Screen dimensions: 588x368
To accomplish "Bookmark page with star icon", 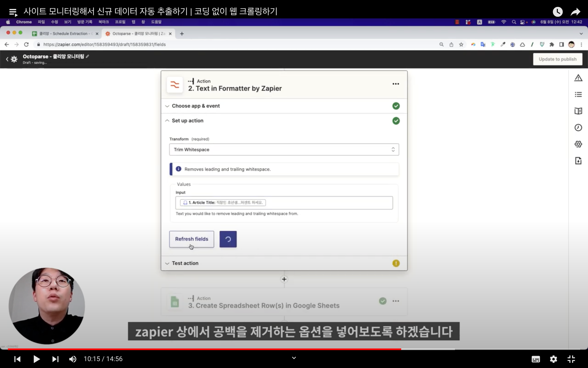I will [461, 45].
